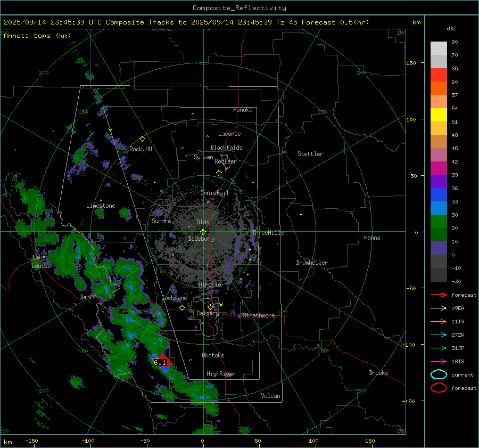Click the cyan 27ZW arrow in legend

439,335
